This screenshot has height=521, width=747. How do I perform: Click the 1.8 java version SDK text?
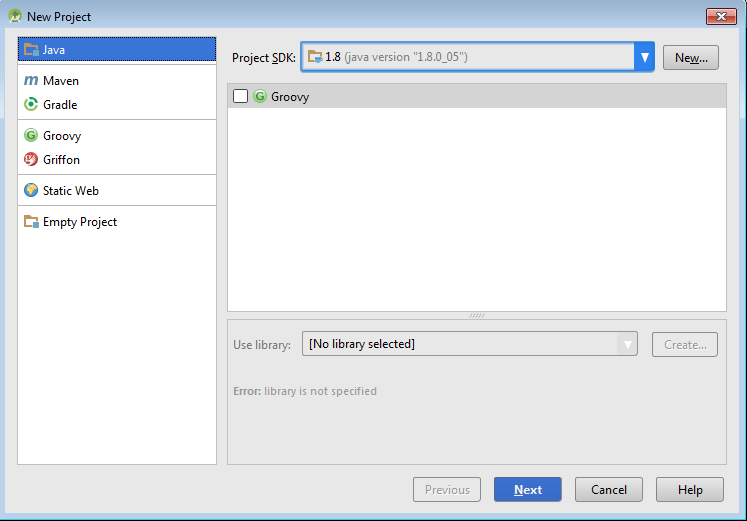tap(396, 57)
